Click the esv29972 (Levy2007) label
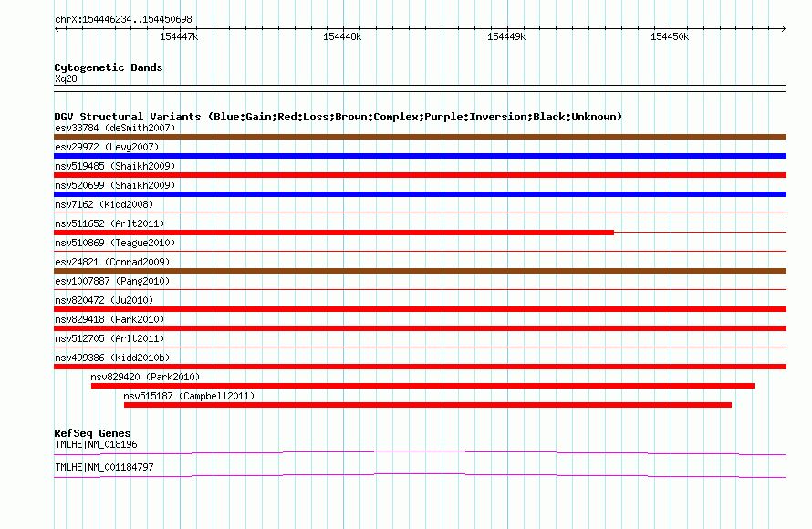This screenshot has width=812, height=529. pos(107,147)
